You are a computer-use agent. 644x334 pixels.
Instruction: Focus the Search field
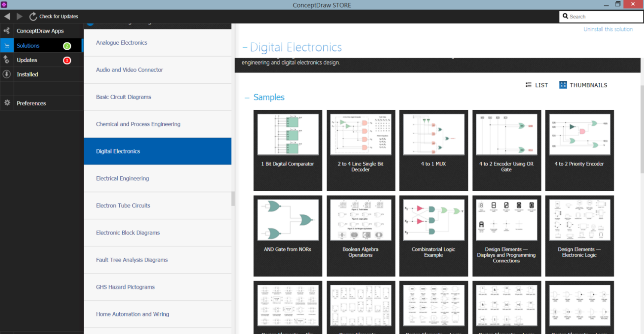601,17
